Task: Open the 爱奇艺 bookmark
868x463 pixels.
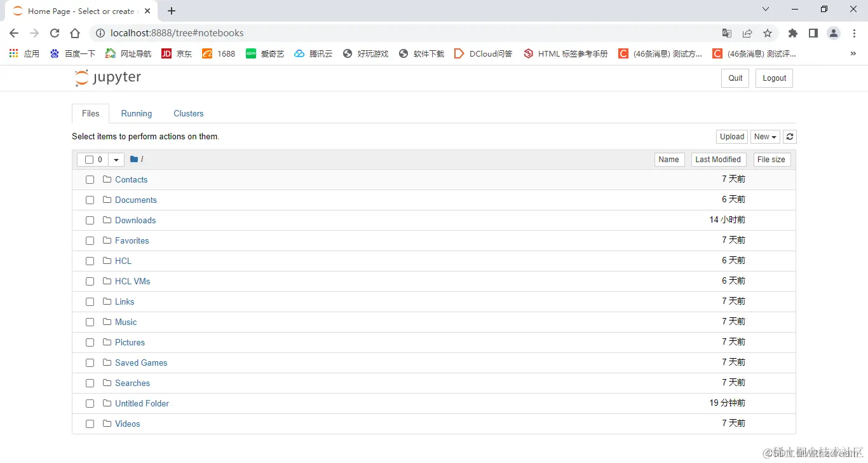Action: tap(266, 54)
